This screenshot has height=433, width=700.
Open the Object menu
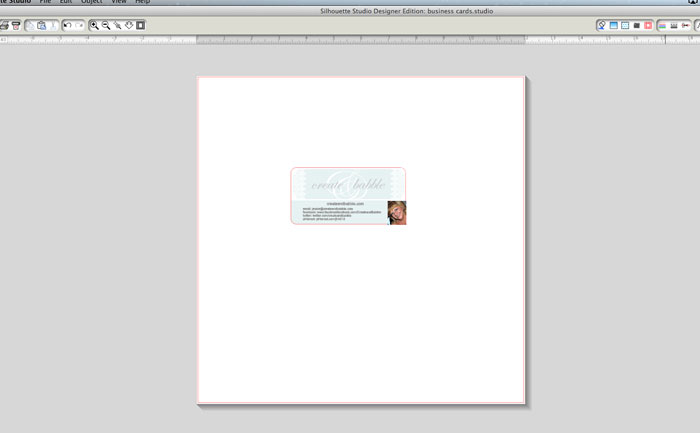[x=91, y=3]
